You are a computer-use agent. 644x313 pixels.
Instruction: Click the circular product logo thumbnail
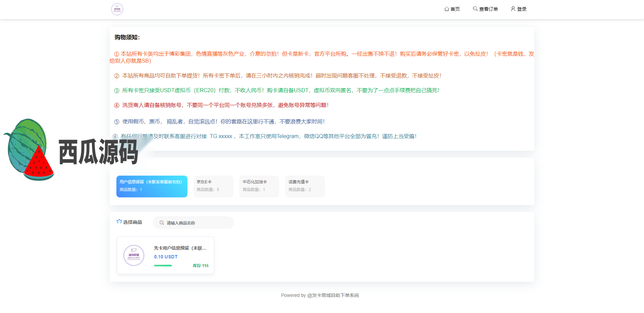(134, 255)
